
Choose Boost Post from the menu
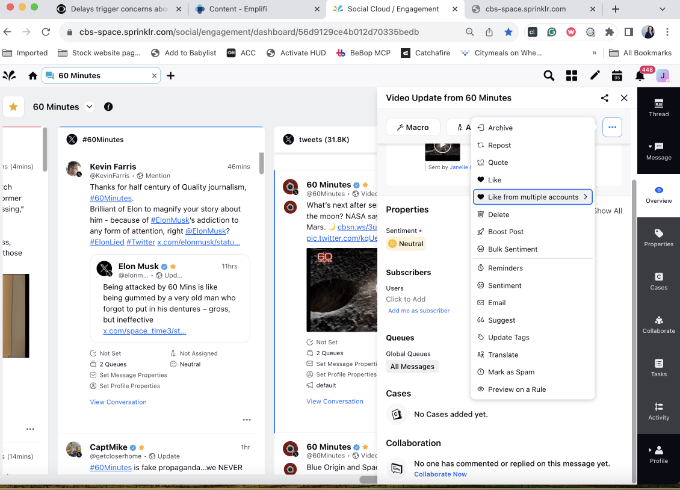pyautogui.click(x=533, y=232)
